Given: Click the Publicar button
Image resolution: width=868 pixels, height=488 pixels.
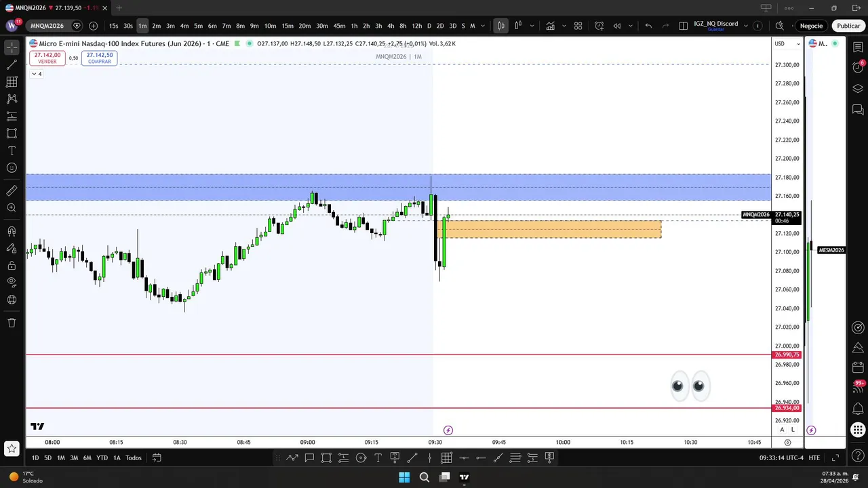Looking at the screenshot, I should pos(848,26).
